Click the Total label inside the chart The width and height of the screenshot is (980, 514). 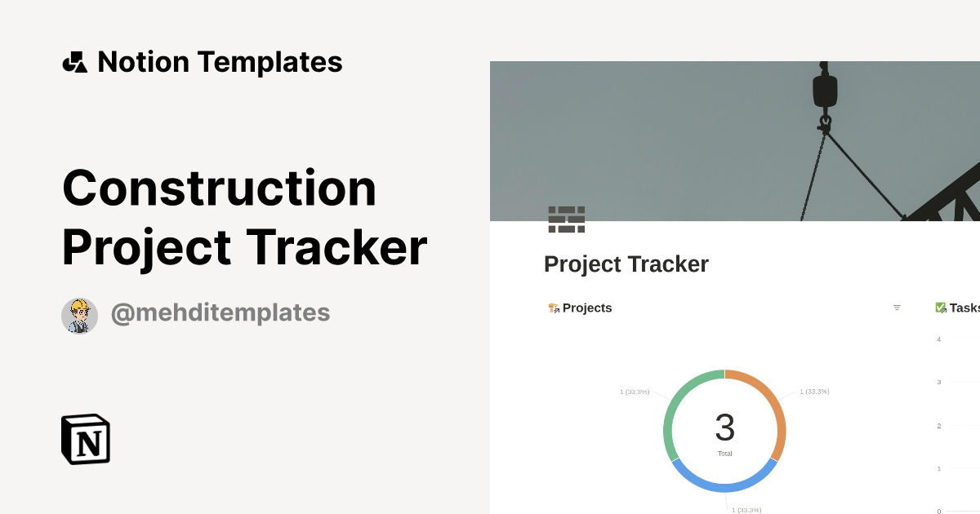[725, 453]
